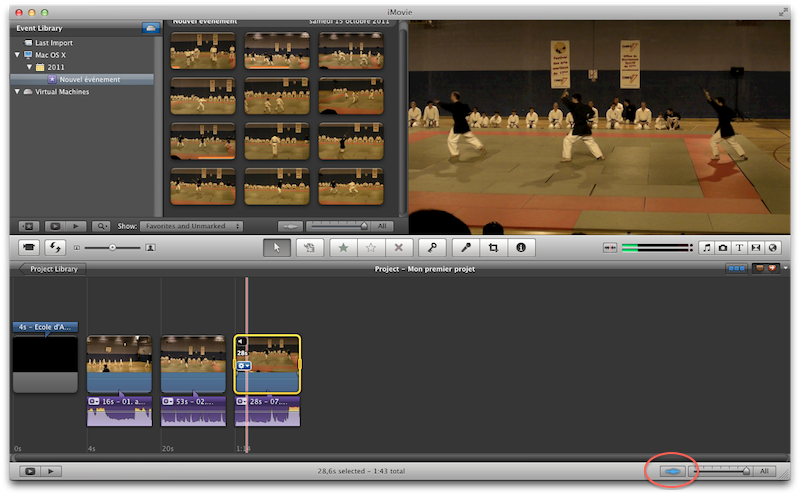800x495 pixels.
Task: Click the project title Mon premier projet
Action: pyautogui.click(x=424, y=269)
